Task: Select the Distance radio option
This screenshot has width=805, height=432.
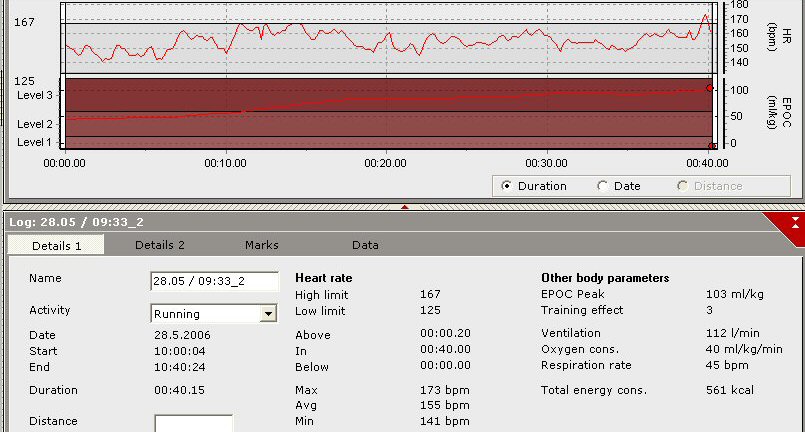Action: [x=683, y=185]
